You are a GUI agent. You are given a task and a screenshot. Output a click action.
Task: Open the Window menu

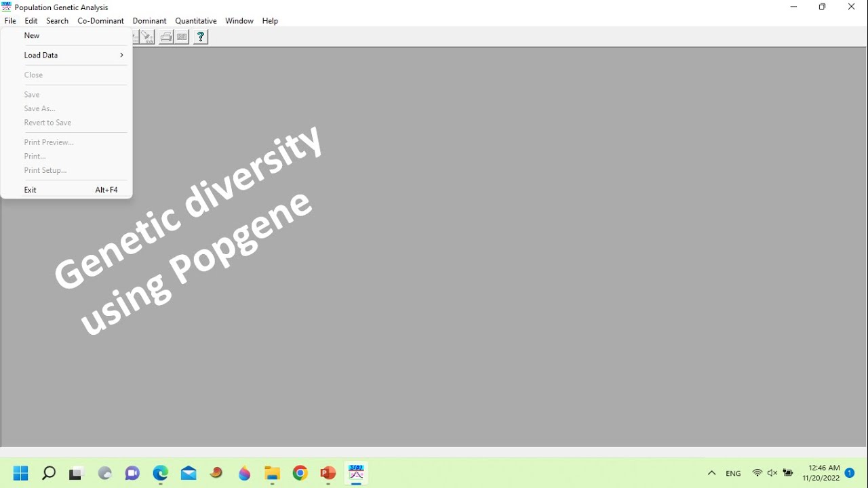point(239,21)
